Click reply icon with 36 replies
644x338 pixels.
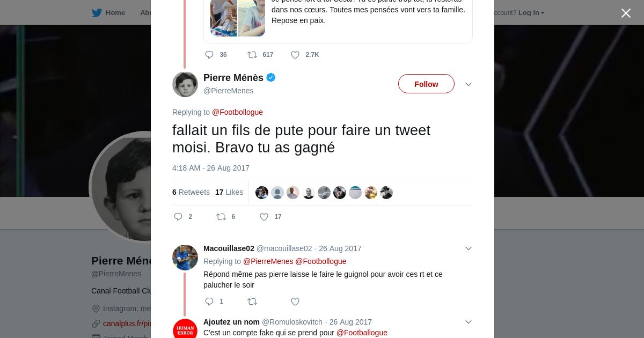pyautogui.click(x=209, y=55)
